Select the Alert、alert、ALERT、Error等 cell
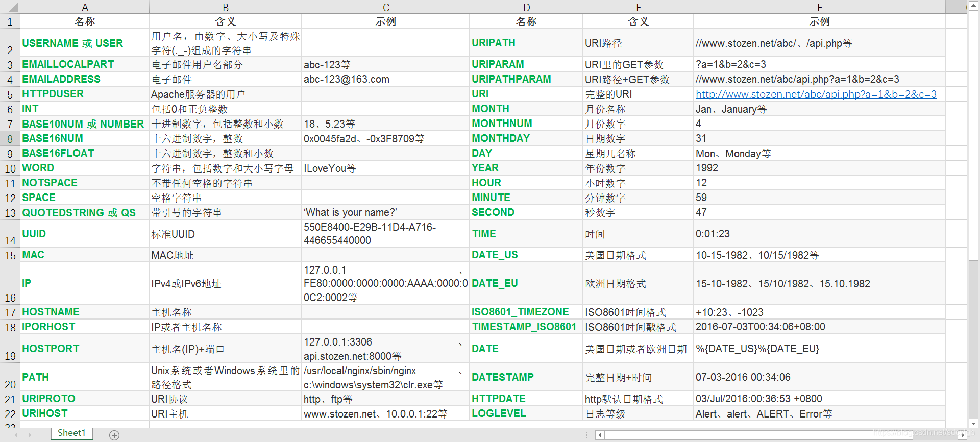 tap(819, 413)
